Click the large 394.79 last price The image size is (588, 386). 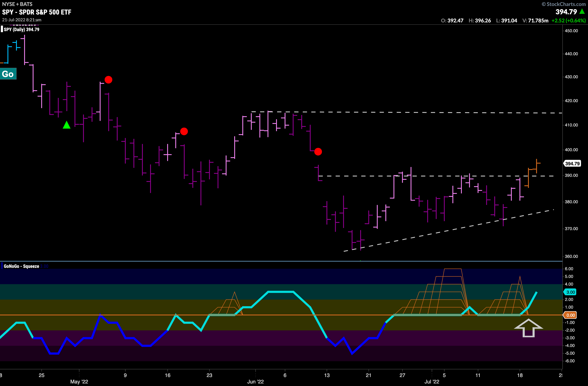point(566,12)
